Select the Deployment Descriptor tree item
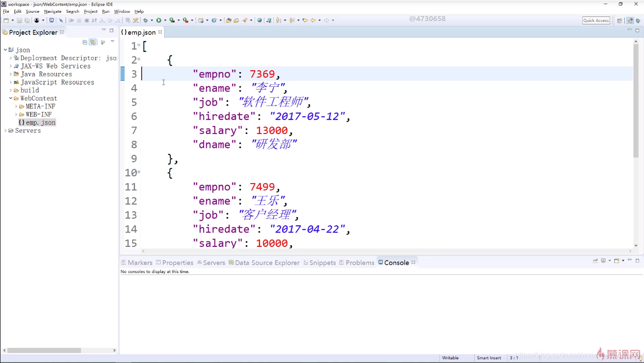The width and height of the screenshot is (644, 363). click(x=66, y=58)
